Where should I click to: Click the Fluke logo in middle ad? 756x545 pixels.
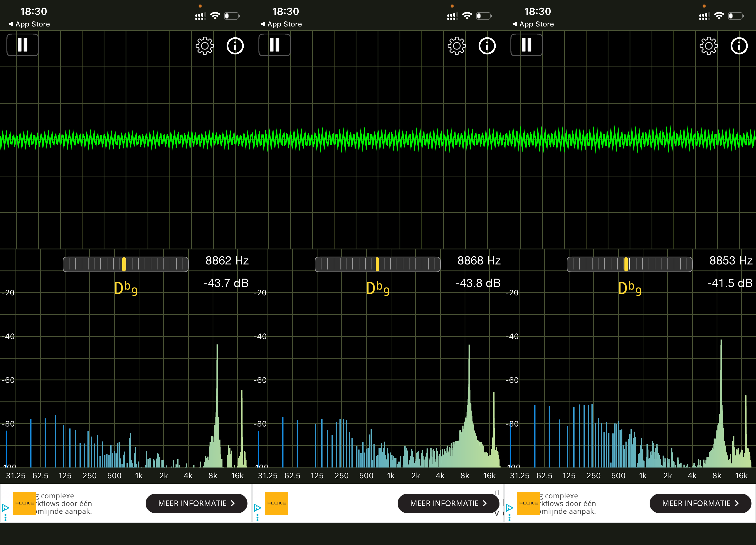pyautogui.click(x=276, y=503)
